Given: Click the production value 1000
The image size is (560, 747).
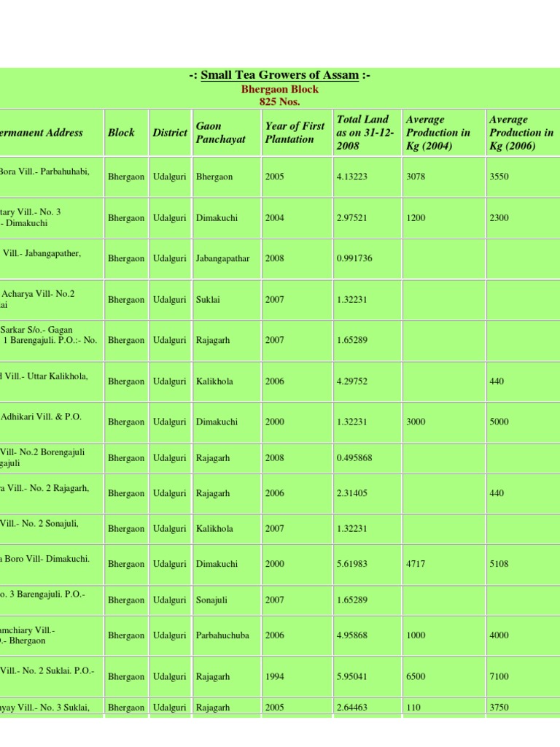Looking at the screenshot, I should pos(415,635).
